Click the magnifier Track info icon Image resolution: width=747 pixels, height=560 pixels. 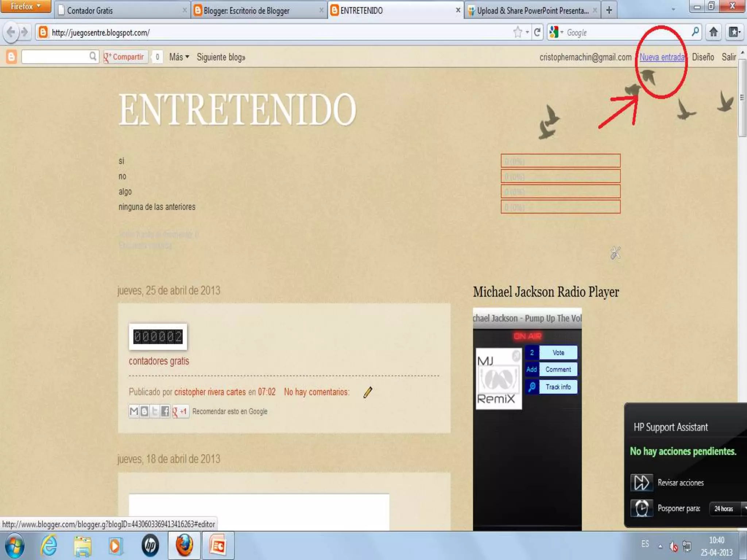[x=532, y=387]
